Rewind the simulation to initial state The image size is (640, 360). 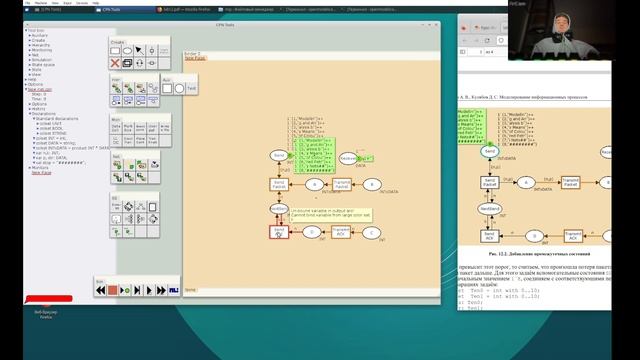[100, 290]
